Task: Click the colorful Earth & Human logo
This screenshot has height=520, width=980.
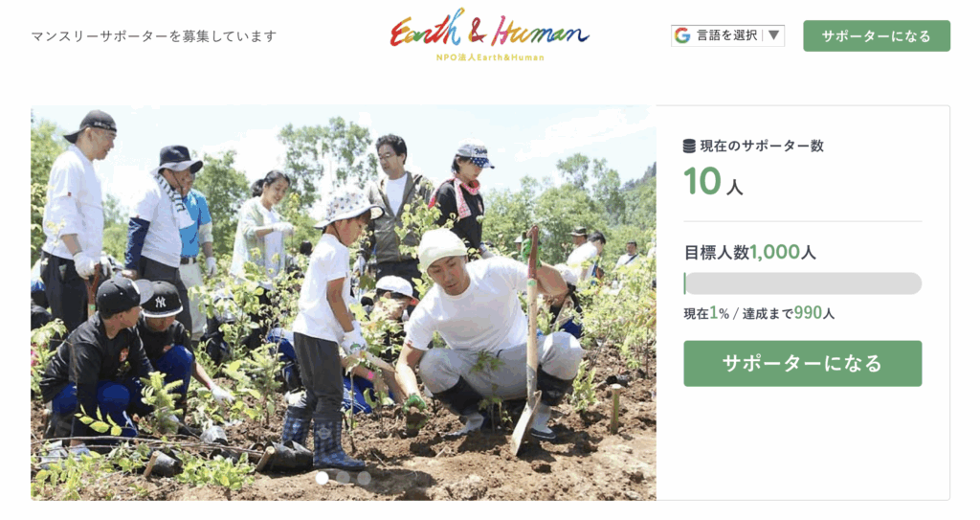Action: [x=489, y=29]
